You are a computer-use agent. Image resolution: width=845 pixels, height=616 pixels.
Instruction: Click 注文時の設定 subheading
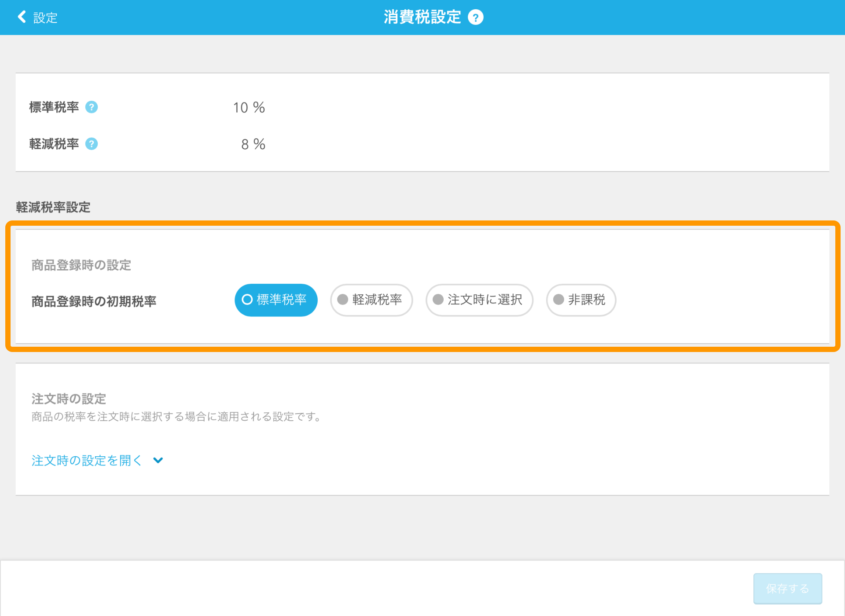69,399
